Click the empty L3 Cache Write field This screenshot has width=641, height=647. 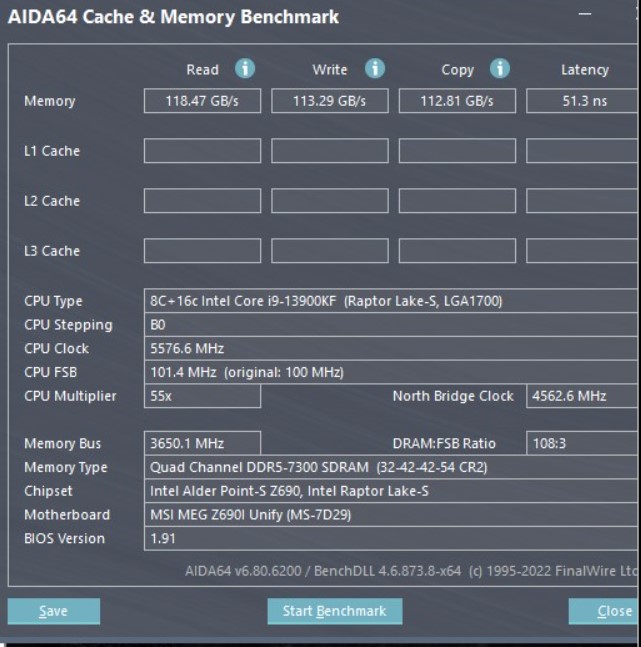point(330,250)
